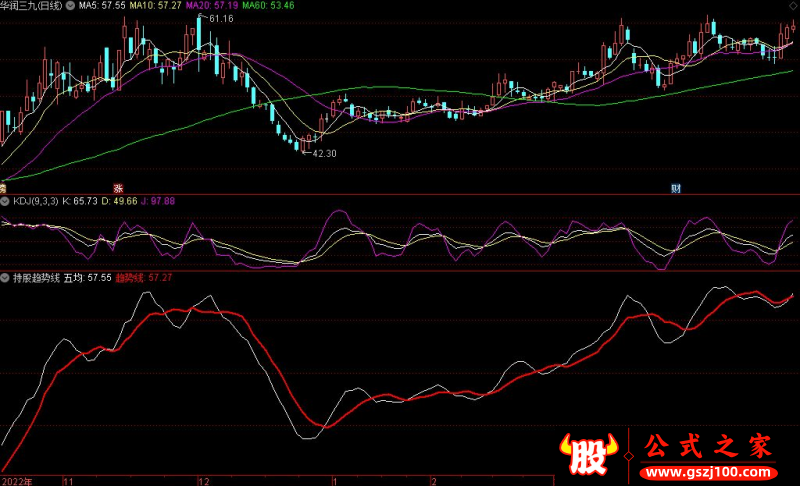This screenshot has height=486, width=800.
Task: Click the KDJ(9,3,3) indicator name
Action: pos(35,201)
